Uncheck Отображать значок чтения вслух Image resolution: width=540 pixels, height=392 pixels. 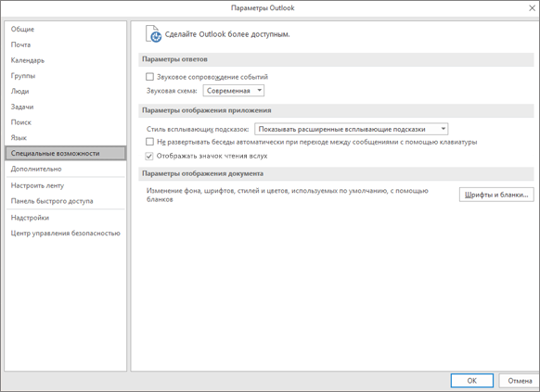pos(149,156)
